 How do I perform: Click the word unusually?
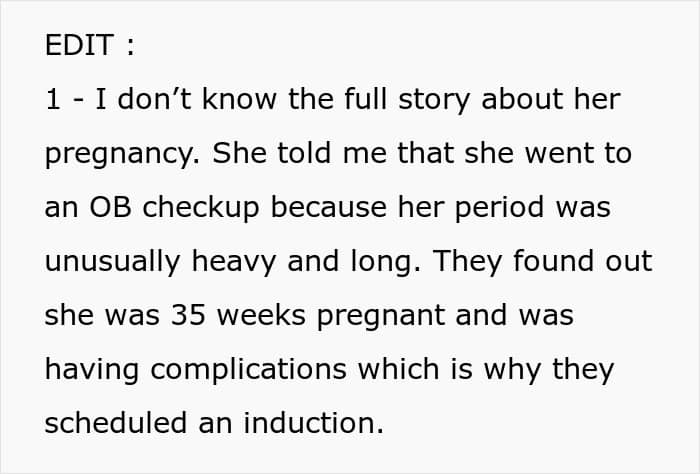[112, 263]
